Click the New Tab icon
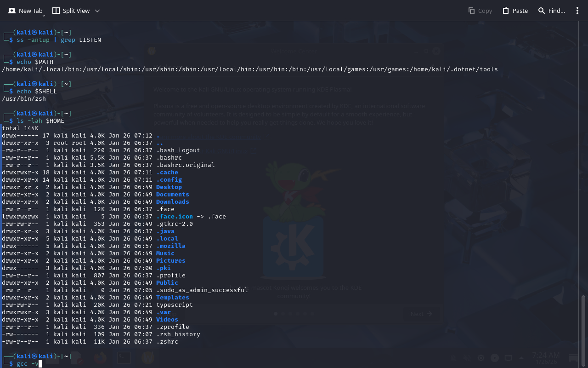Screen dimensions: 588x368 tap(12, 11)
